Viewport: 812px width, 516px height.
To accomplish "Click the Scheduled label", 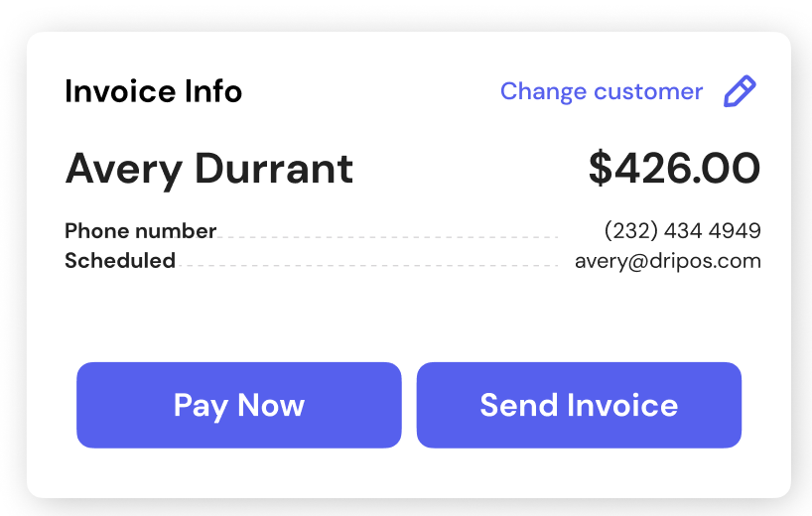I will point(120,261).
